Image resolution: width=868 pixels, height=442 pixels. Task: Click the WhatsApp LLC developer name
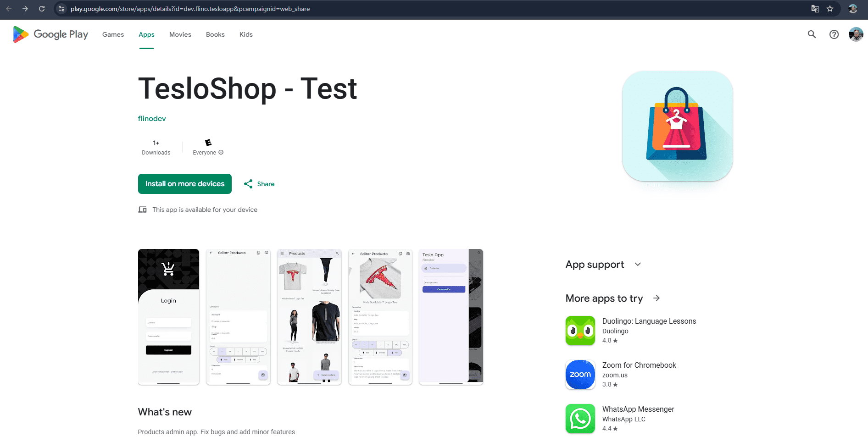coord(623,419)
